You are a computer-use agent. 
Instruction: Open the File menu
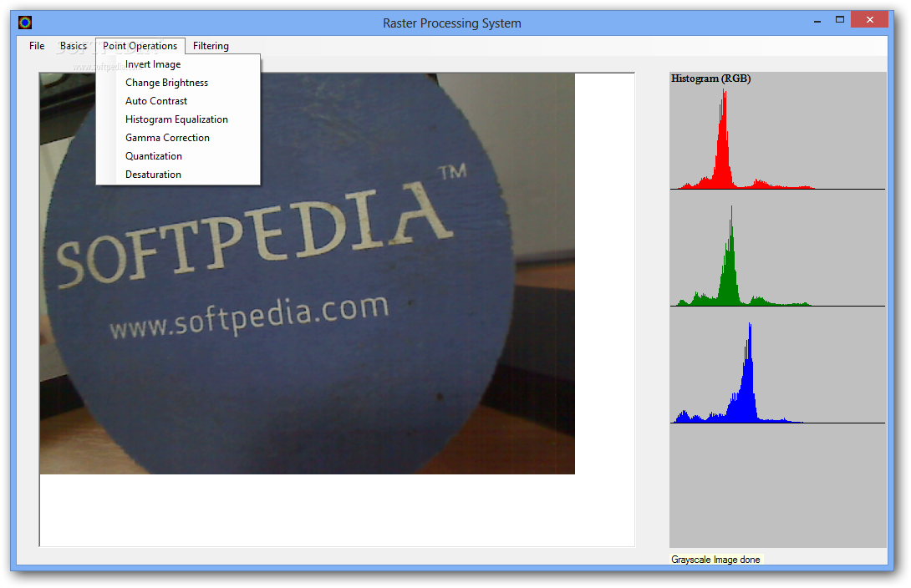[37, 46]
